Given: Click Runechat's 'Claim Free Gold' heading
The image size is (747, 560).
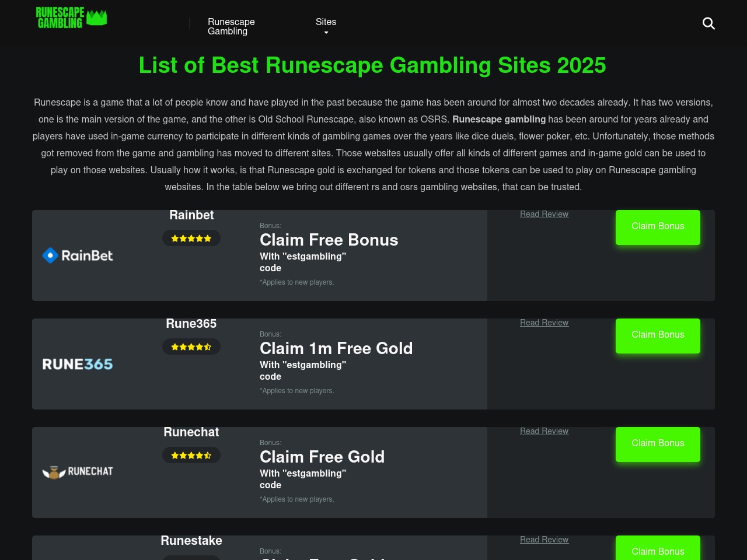Looking at the screenshot, I should pyautogui.click(x=322, y=457).
